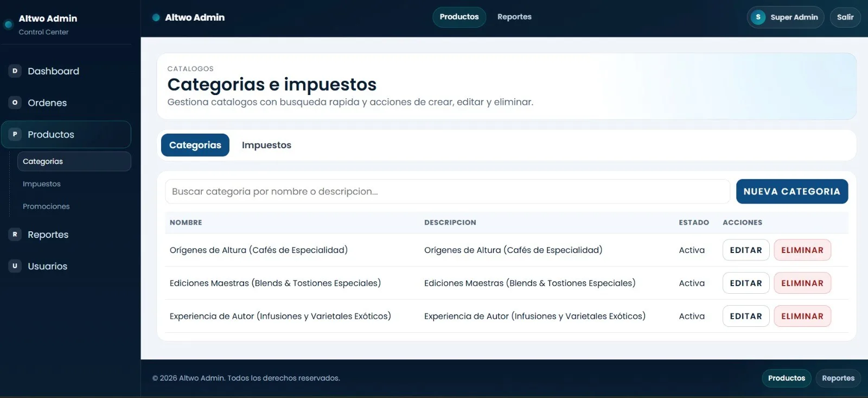Open Dashboard in the sidebar
This screenshot has width=868, height=398.
coord(66,71)
